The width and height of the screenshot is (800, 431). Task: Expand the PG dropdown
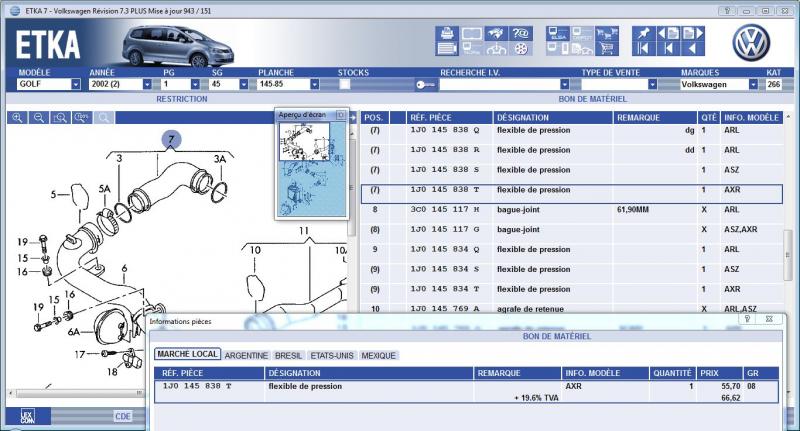[195, 85]
